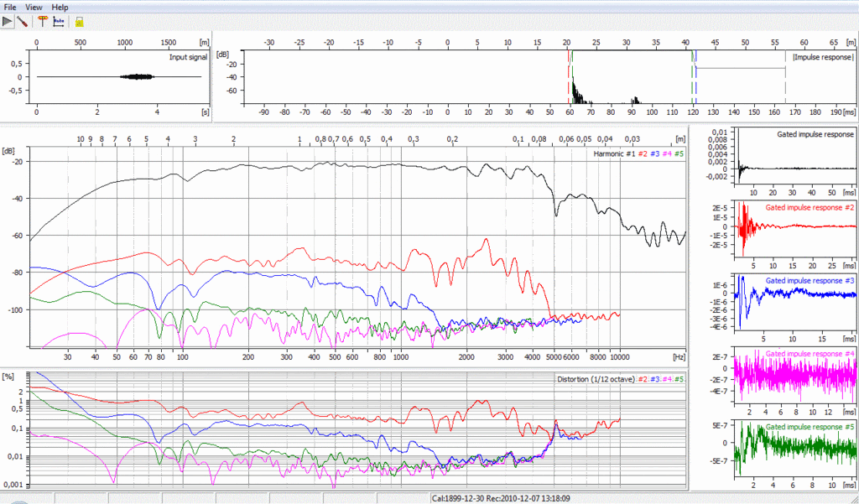859x504 pixels.
Task: Select the black Gated impulse response plot
Action: coord(794,157)
